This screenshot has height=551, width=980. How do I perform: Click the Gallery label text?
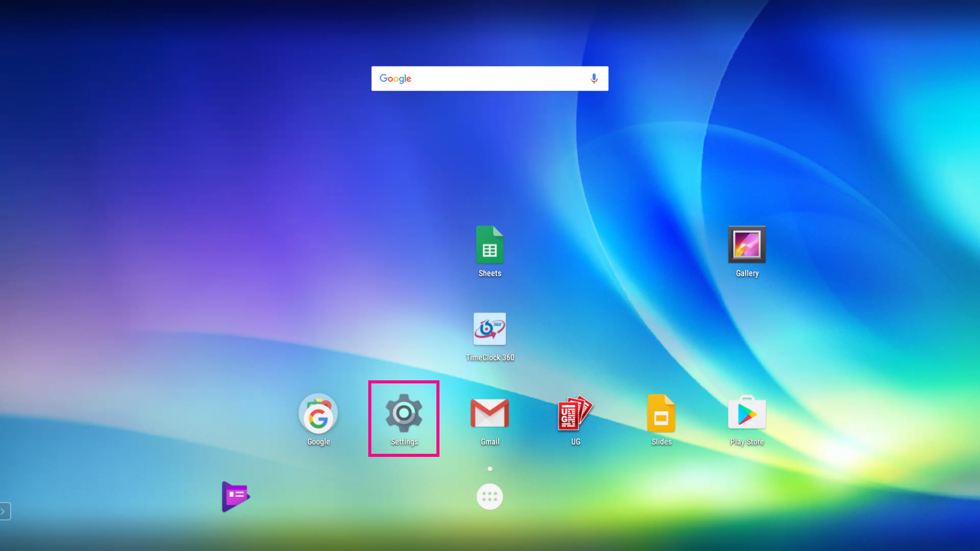[747, 273]
